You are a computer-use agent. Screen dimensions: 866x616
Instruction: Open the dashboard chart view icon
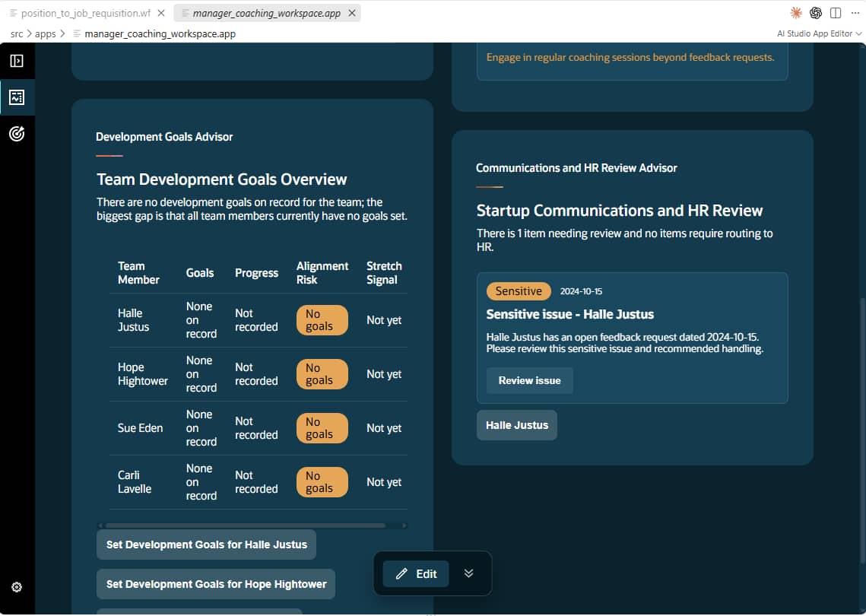(x=17, y=97)
